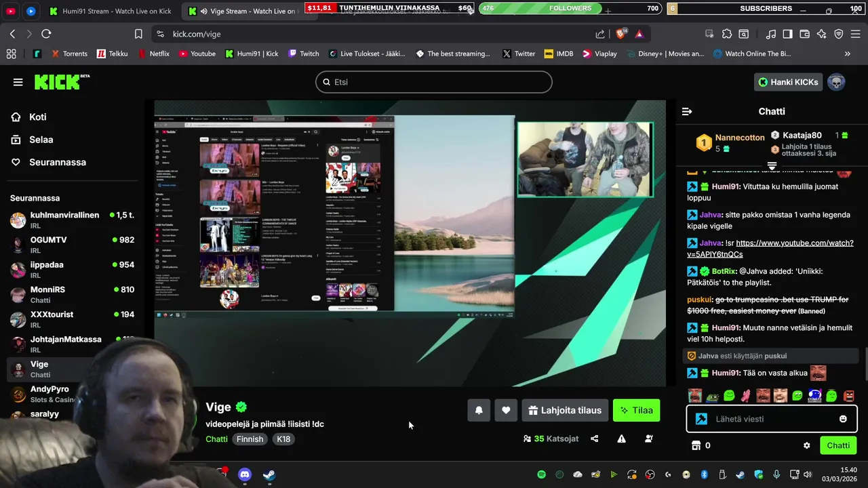Open Leo AI sparkle icon
The image size is (868, 488).
[821, 34]
